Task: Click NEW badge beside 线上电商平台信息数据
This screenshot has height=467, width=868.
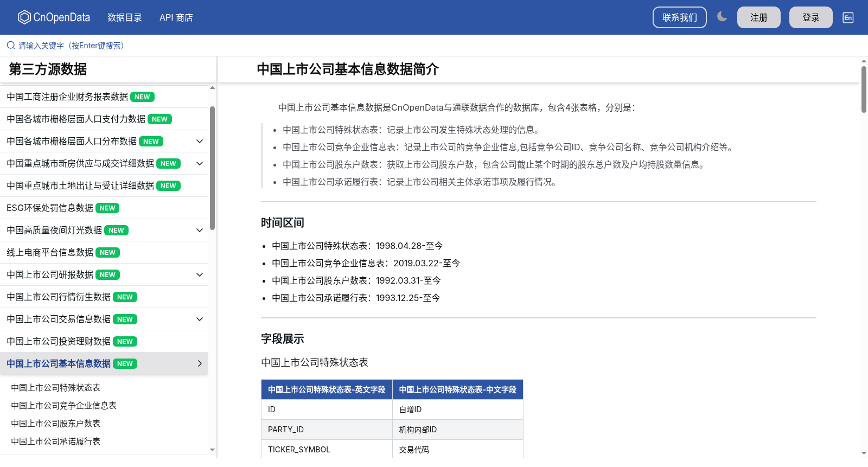Action: 107,252
